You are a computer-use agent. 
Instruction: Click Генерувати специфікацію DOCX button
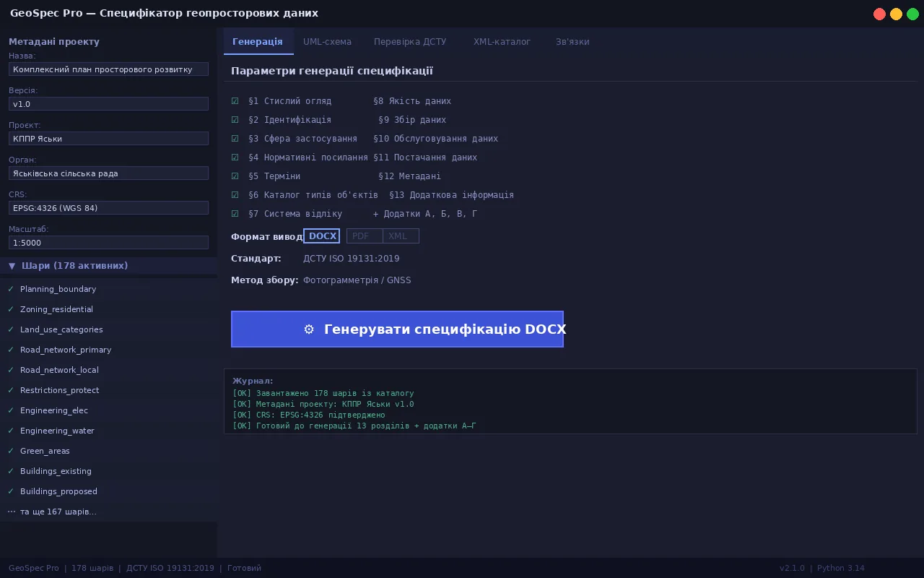pyautogui.click(x=397, y=329)
